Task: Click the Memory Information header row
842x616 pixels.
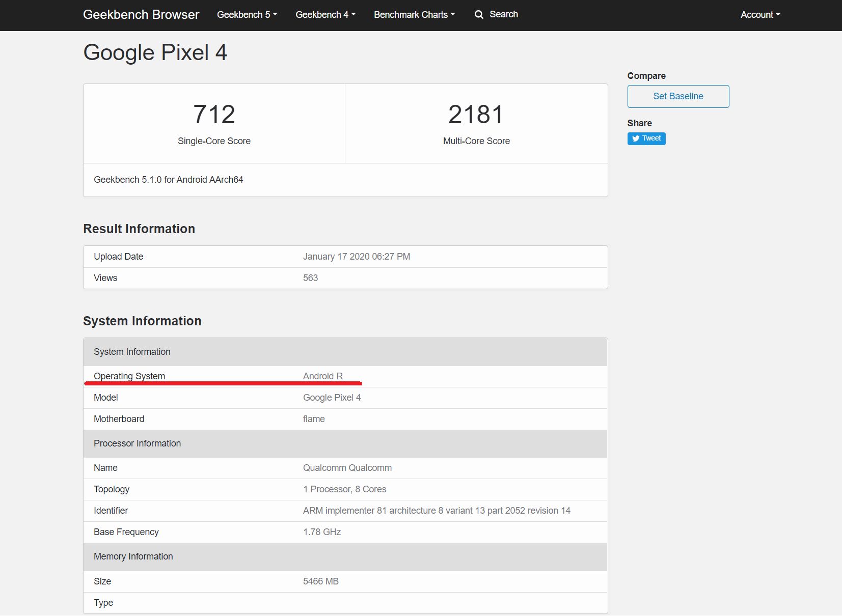Action: pos(345,556)
